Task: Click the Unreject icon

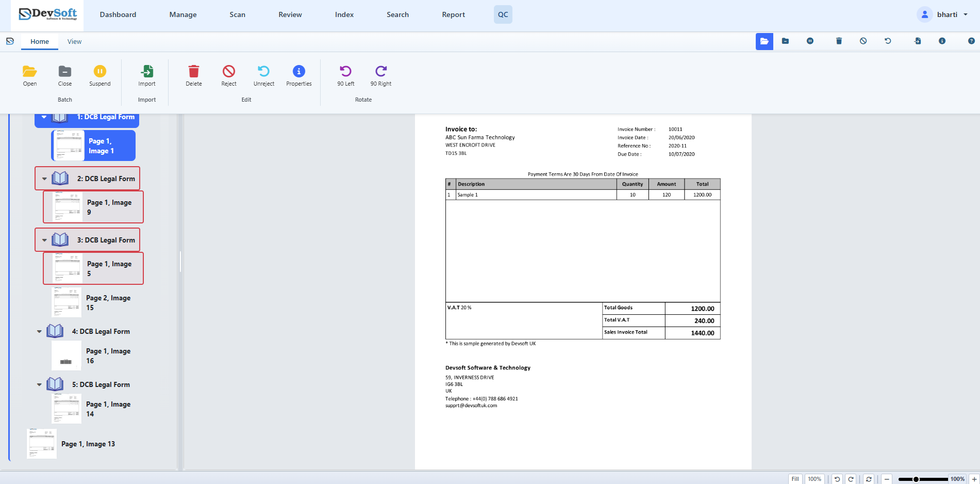Action: tap(263, 71)
